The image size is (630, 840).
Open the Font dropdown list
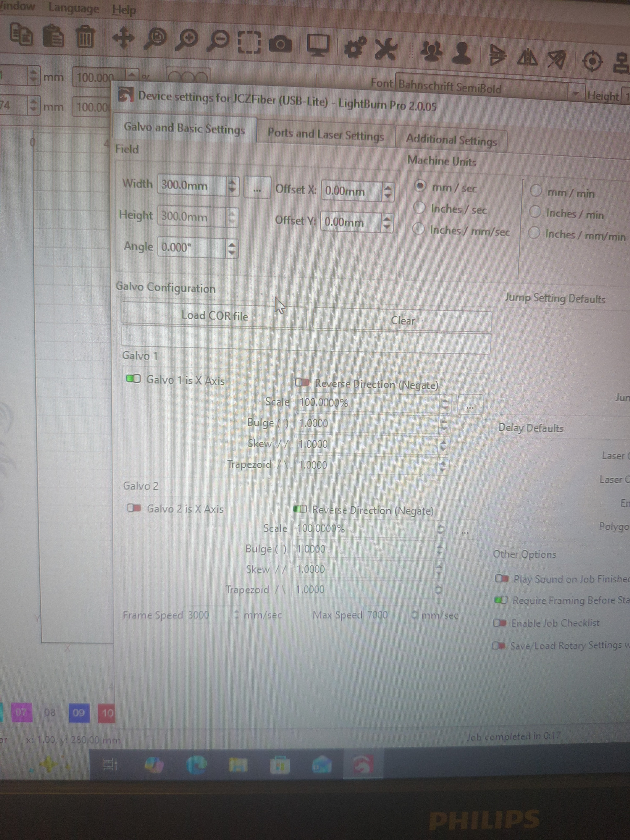point(576,93)
